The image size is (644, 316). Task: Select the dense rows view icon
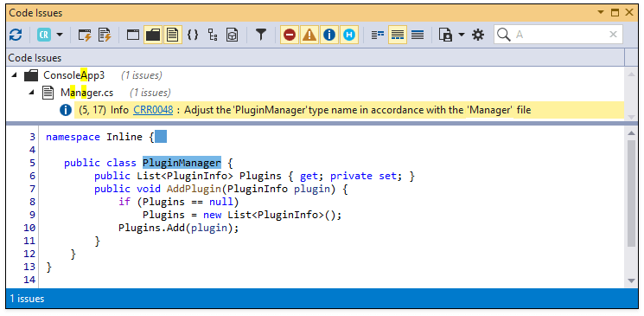[418, 35]
